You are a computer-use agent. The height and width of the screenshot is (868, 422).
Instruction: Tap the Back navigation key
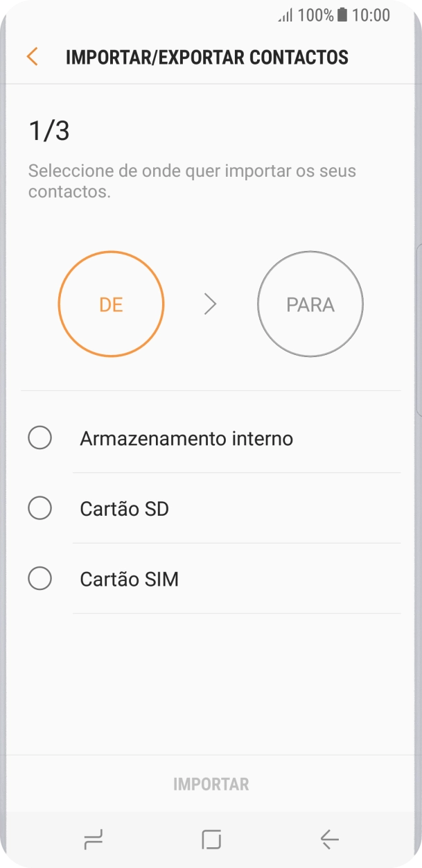(x=329, y=839)
